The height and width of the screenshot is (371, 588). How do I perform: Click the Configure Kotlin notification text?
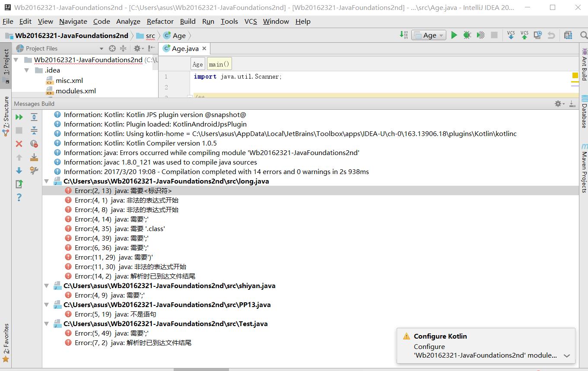click(x=440, y=336)
